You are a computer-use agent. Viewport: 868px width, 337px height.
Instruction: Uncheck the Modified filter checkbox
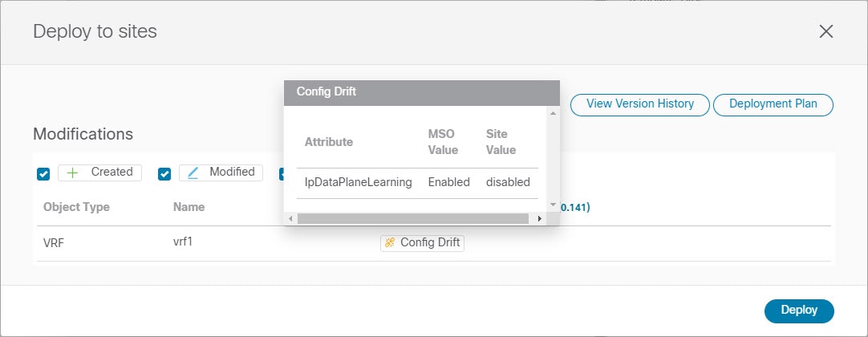coord(164,174)
